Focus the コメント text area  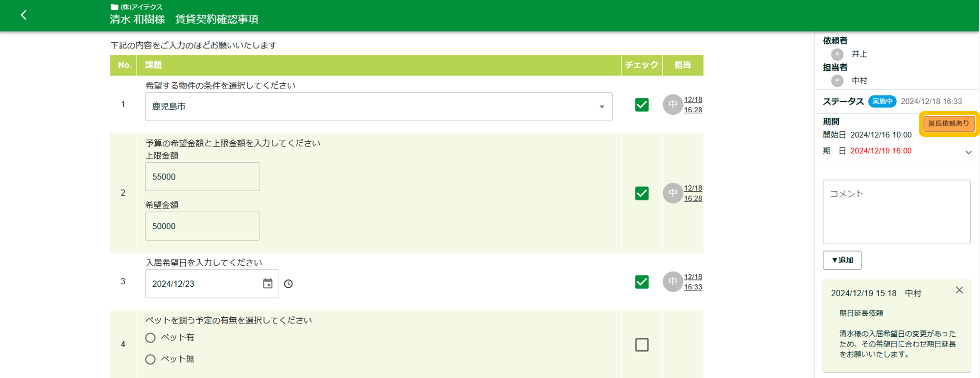click(x=896, y=212)
